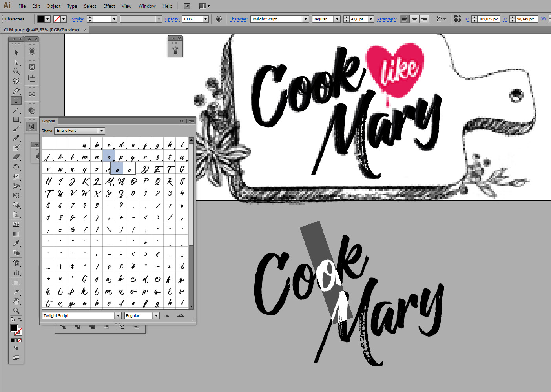Viewport: 551px width, 392px height.
Task: Set paint mode to None
Action: point(20,340)
